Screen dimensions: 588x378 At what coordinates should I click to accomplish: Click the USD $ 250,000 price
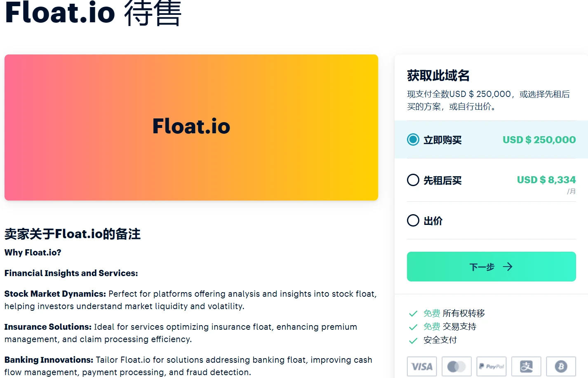(539, 140)
